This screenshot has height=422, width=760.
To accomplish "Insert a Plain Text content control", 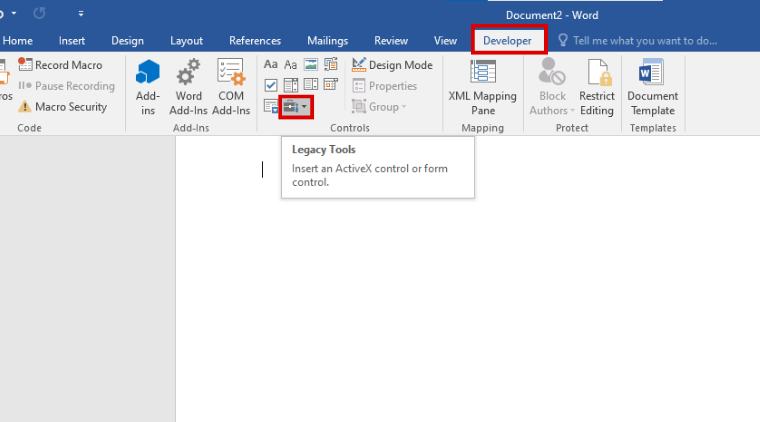I will click(x=290, y=64).
